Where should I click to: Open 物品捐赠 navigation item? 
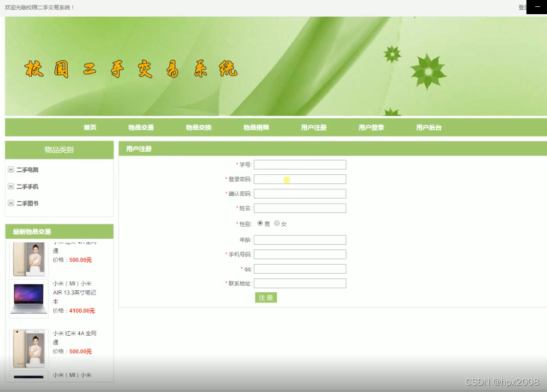tap(256, 127)
